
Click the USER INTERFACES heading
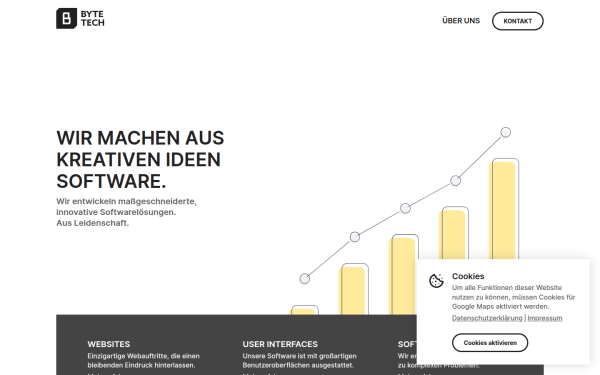(280, 344)
